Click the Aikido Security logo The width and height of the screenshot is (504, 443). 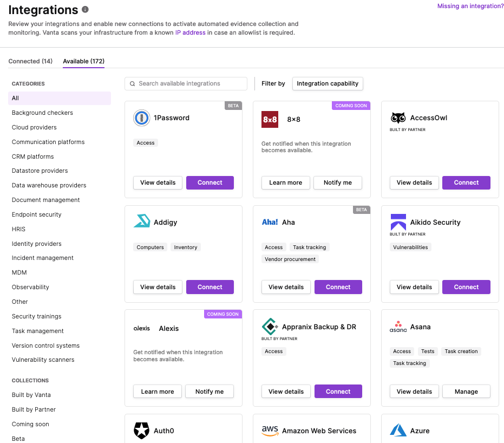coord(398,221)
